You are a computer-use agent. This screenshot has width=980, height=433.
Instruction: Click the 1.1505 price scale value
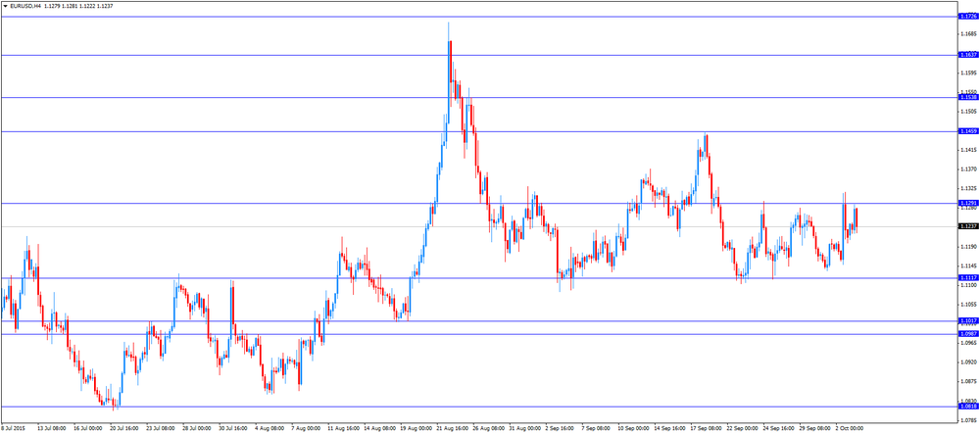point(967,112)
